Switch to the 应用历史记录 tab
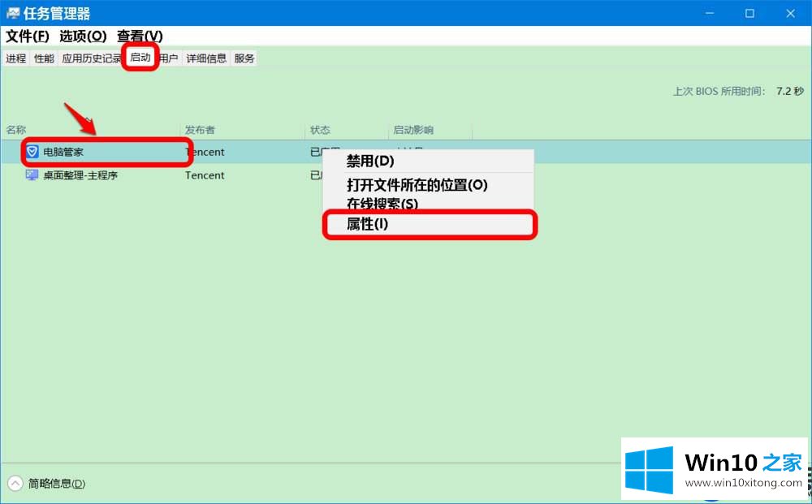This screenshot has height=504, width=812. (x=91, y=58)
